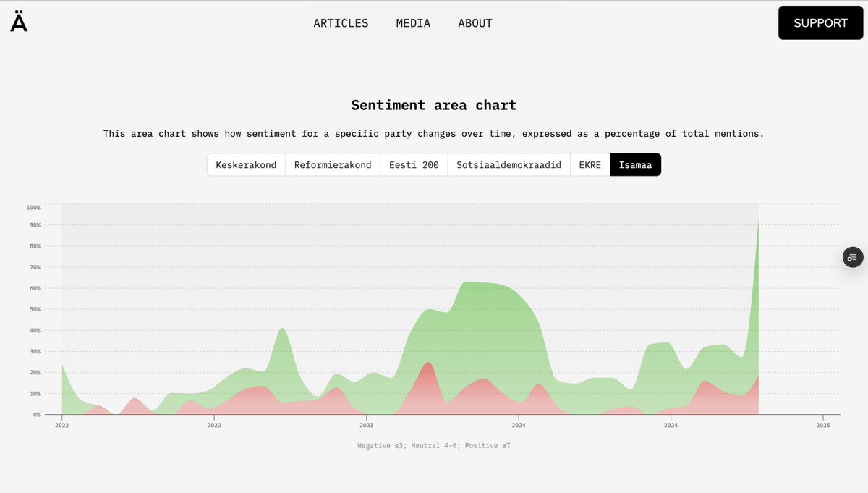This screenshot has height=493, width=868.
Task: Click the 10% y-axis label
Action: coord(35,394)
